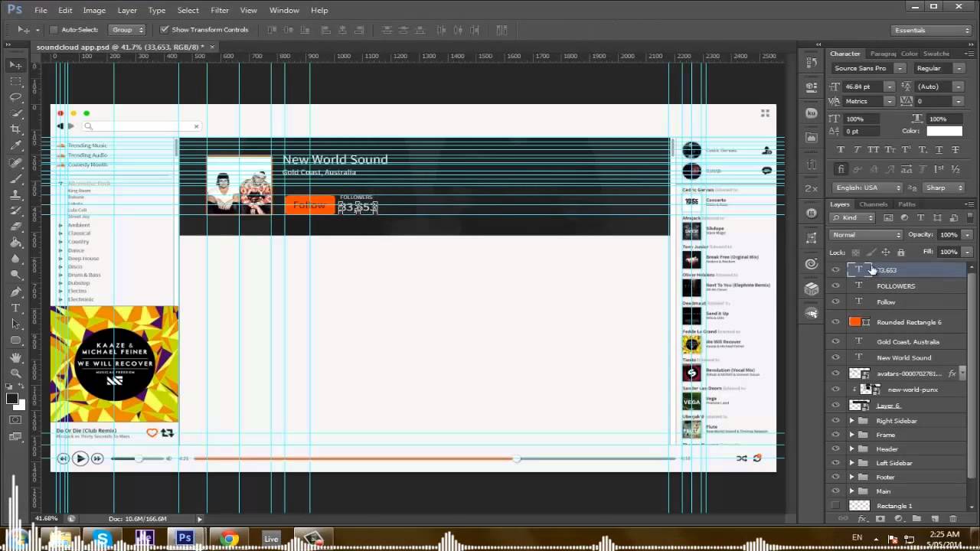Click the foreground color swatch in toolbox

(x=12, y=399)
